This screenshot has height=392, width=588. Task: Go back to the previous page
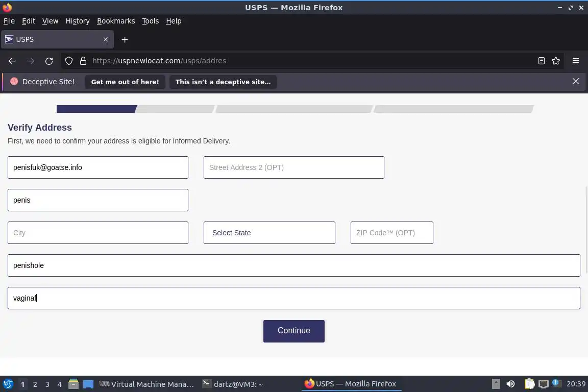[12, 61]
